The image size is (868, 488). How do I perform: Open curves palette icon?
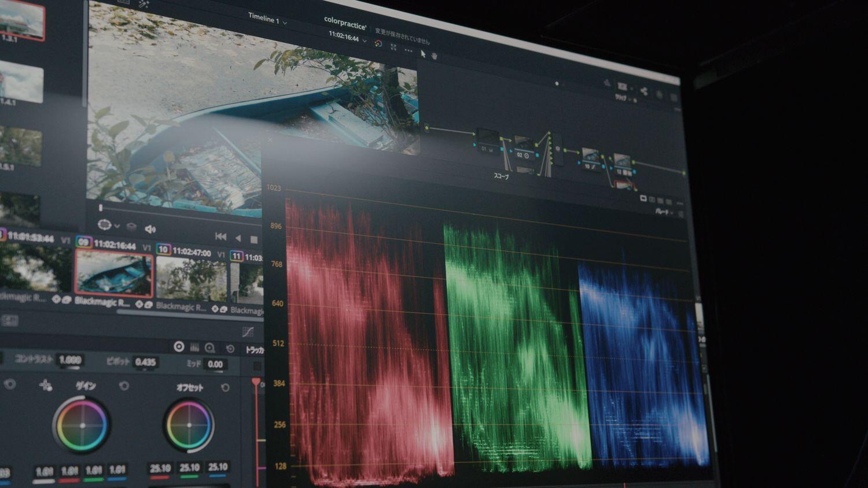[x=248, y=332]
